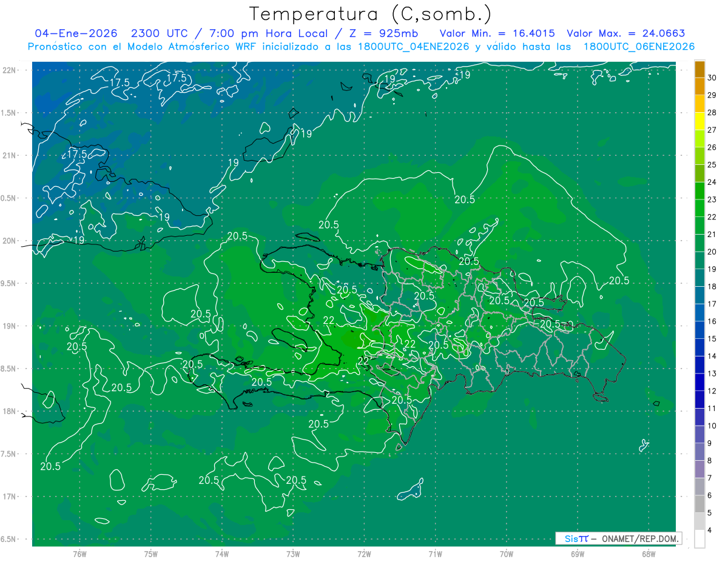Click the 27 label on color scale
This screenshot has height=562, width=728.
[x=712, y=130]
